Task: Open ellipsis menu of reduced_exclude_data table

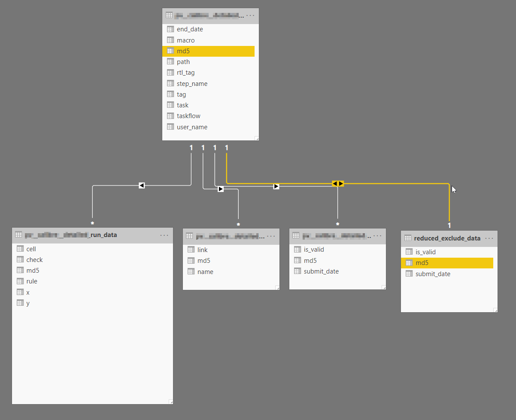Action: click(489, 238)
